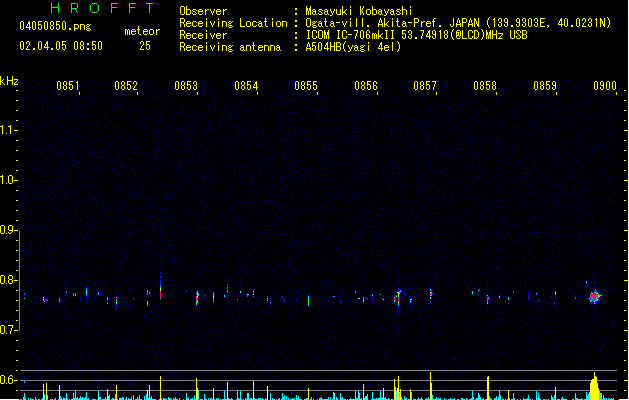This screenshot has width=629, height=400.
Task: Click the HROFFT title text
Action: coord(102,8)
